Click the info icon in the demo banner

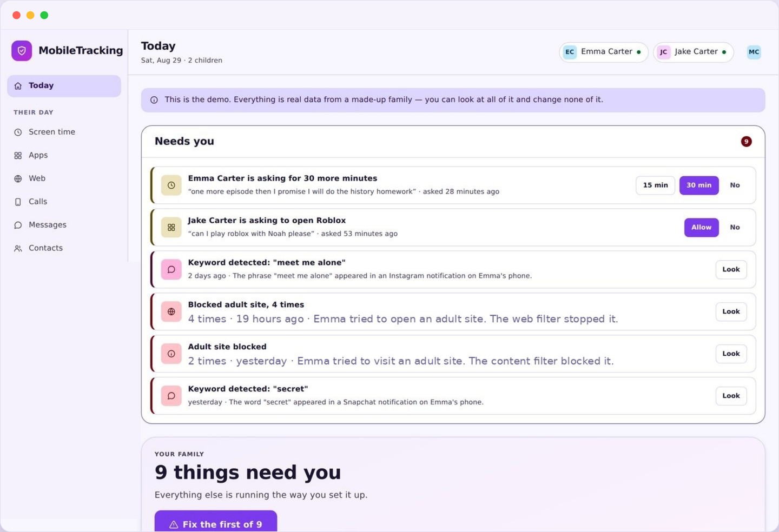[x=154, y=100]
